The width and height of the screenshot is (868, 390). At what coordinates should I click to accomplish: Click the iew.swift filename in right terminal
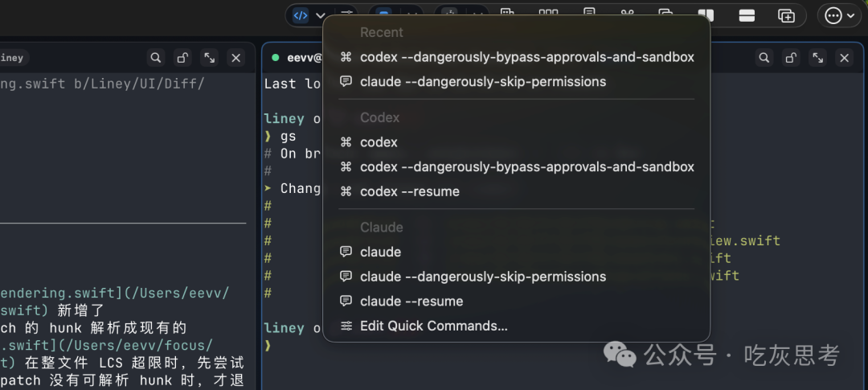745,241
